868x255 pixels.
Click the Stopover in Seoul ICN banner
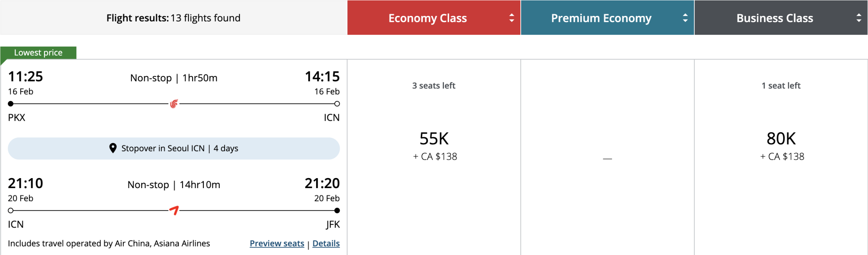pos(174,149)
